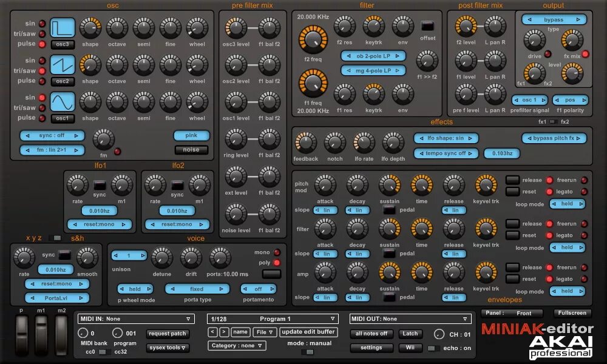Open the MIDI OUT dropdown
Screen dimensions: 607x364
pos(410,318)
